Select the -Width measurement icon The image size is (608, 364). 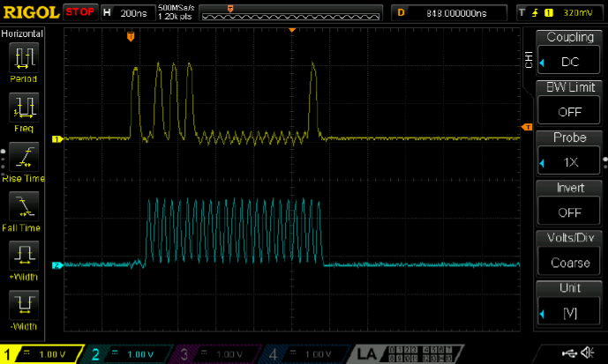(x=24, y=305)
